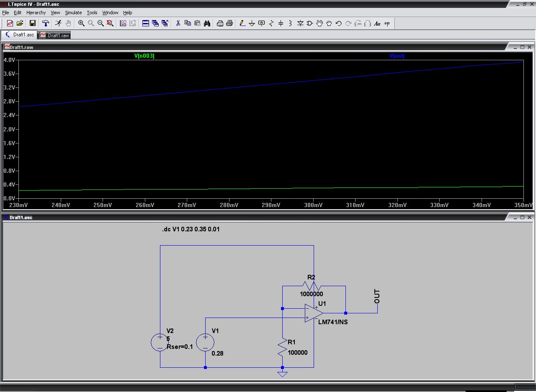Switch to the Draft1.raw tab

[x=54, y=36]
